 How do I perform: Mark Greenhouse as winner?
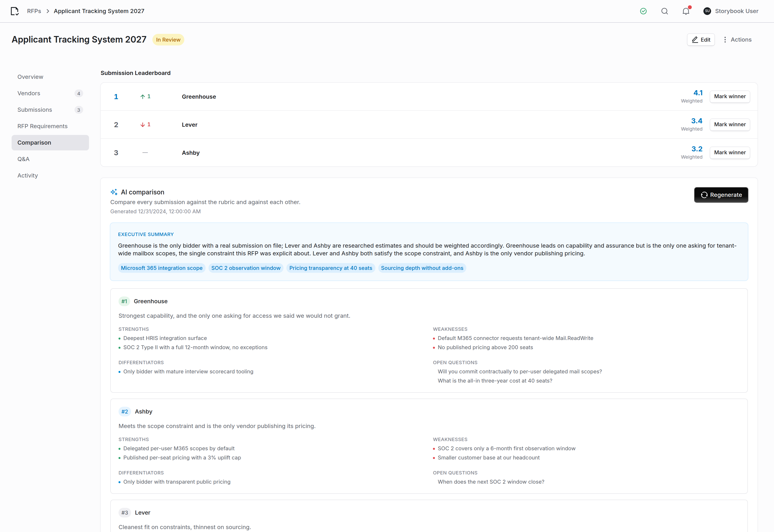click(x=730, y=96)
